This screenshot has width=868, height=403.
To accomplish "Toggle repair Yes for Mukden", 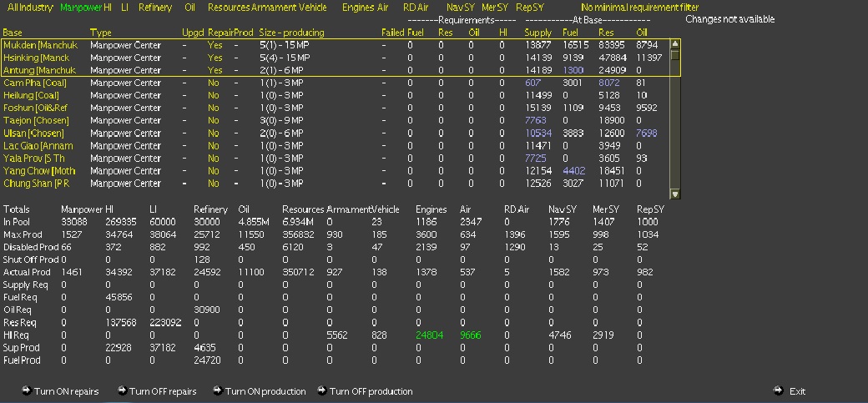I will [x=214, y=45].
